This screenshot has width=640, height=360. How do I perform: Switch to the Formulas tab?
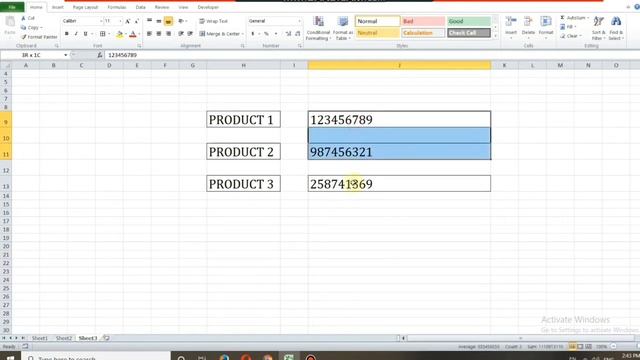[117, 7]
